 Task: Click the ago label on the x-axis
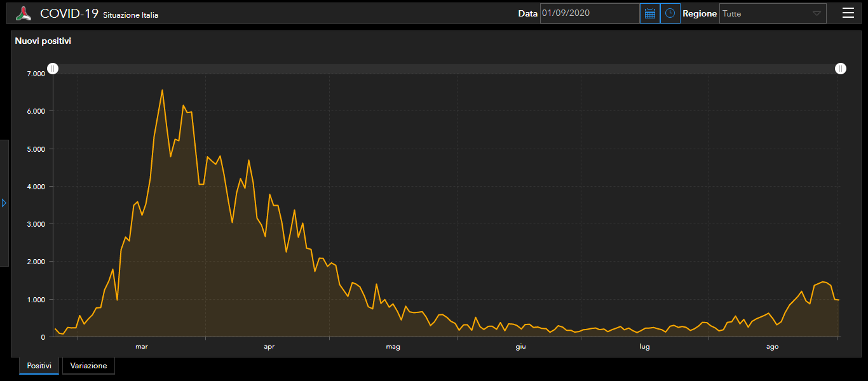point(772,347)
